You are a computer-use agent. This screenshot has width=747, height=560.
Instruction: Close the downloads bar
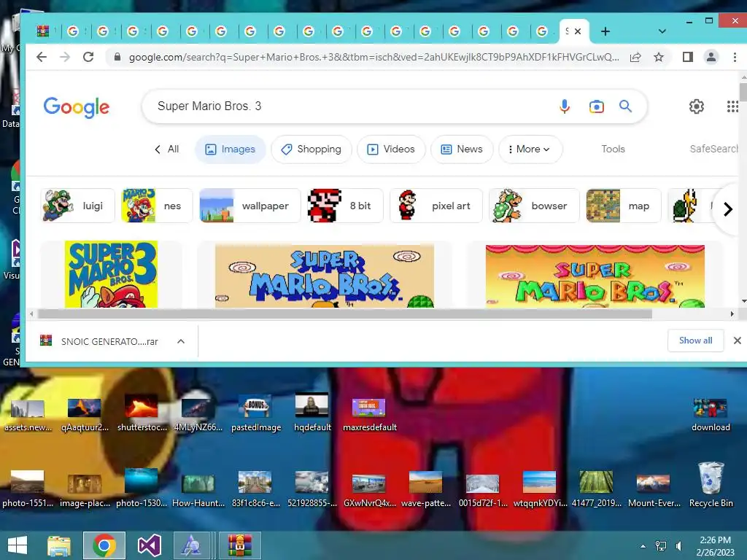[737, 341]
